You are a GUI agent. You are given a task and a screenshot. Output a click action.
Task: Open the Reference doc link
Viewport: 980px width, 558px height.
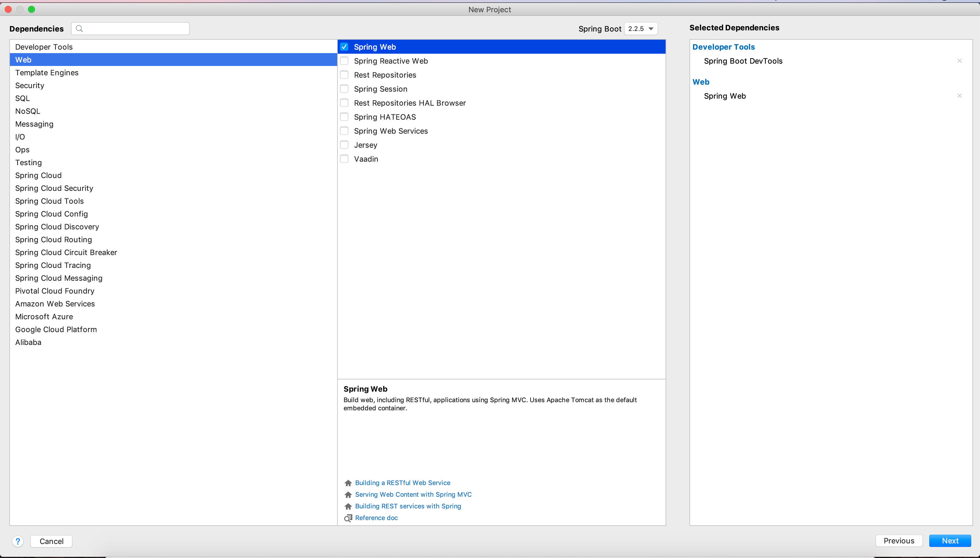pyautogui.click(x=376, y=518)
